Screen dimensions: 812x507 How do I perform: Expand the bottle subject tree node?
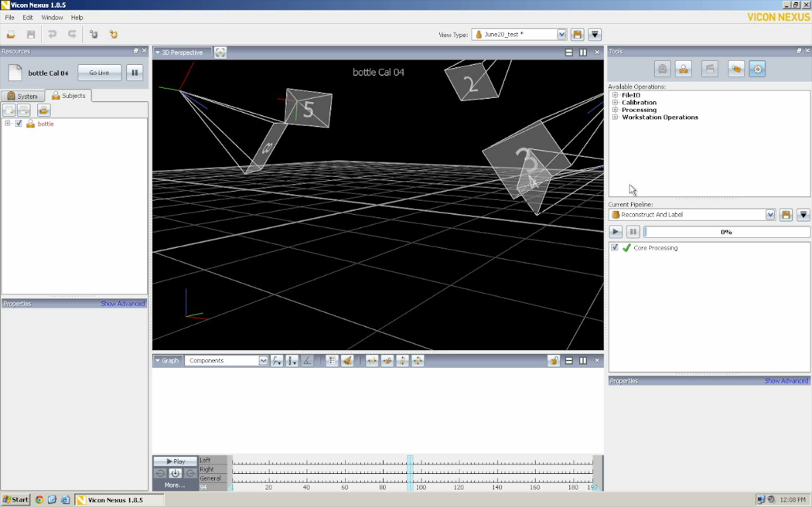click(x=7, y=123)
